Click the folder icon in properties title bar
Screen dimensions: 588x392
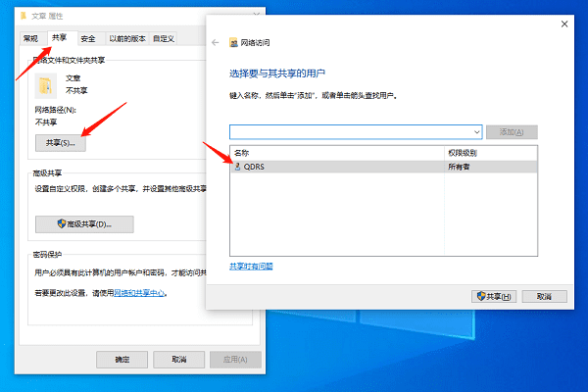tap(24, 16)
